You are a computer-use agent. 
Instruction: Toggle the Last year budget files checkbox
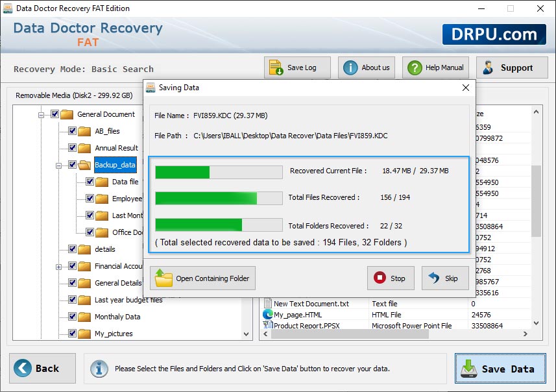coord(72,300)
